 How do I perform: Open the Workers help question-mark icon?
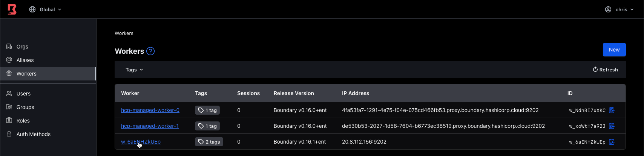coord(150,51)
